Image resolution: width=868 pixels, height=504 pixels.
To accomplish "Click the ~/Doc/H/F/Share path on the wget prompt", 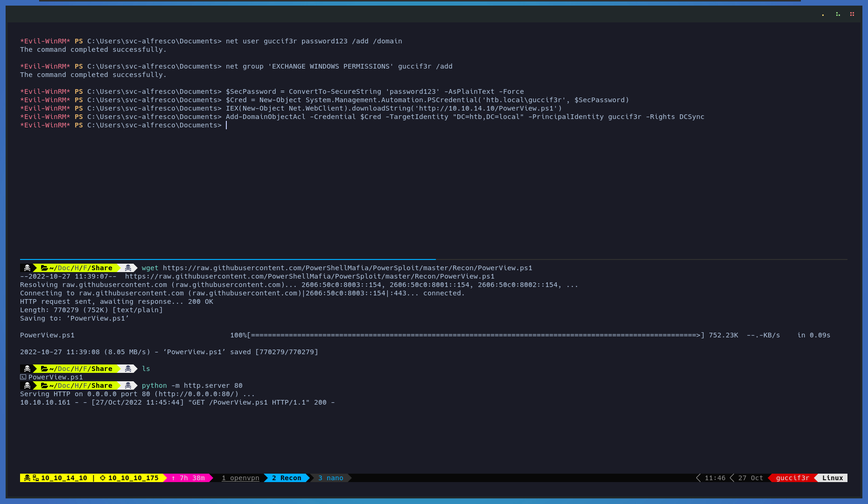I will coord(81,268).
